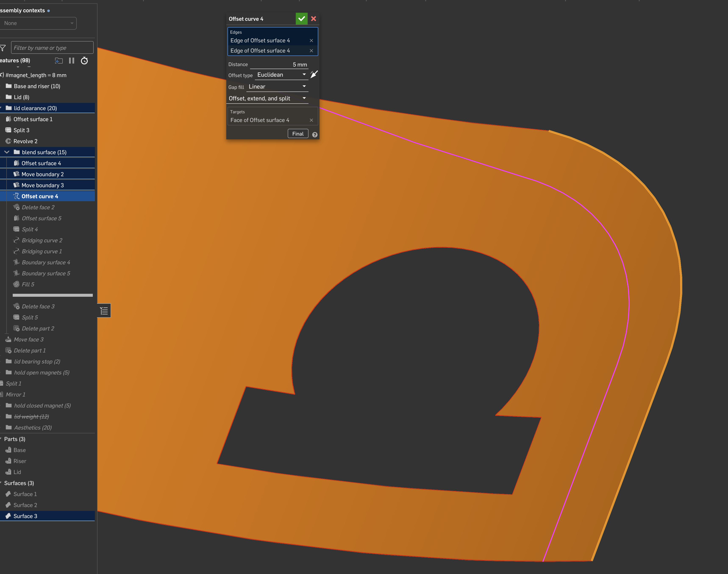Remove Face of Offset surface 4 target
The image size is (728, 574).
tap(311, 120)
